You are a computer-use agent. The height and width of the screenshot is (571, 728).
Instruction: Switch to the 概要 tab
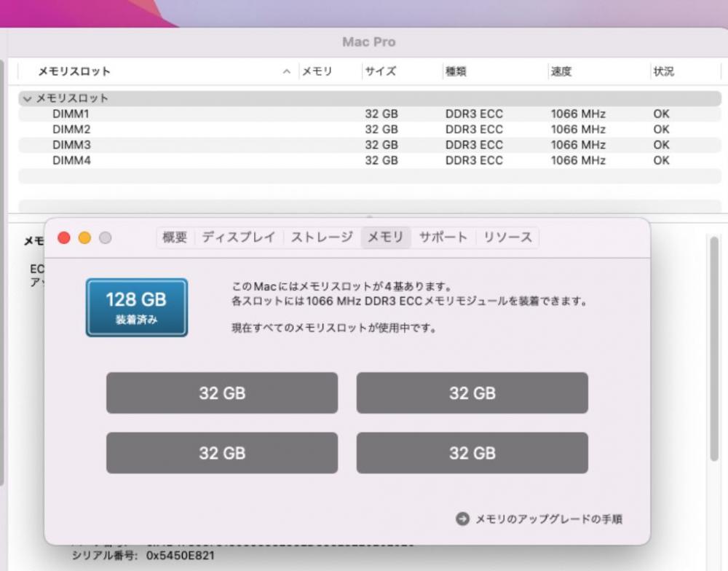pos(175,237)
